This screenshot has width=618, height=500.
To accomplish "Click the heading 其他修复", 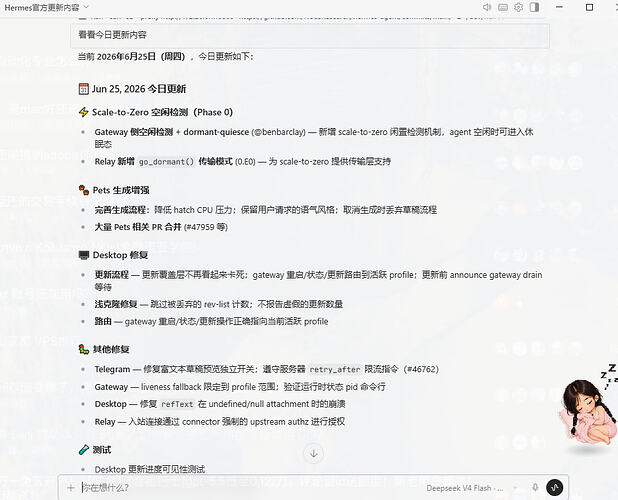I will 111,349.
